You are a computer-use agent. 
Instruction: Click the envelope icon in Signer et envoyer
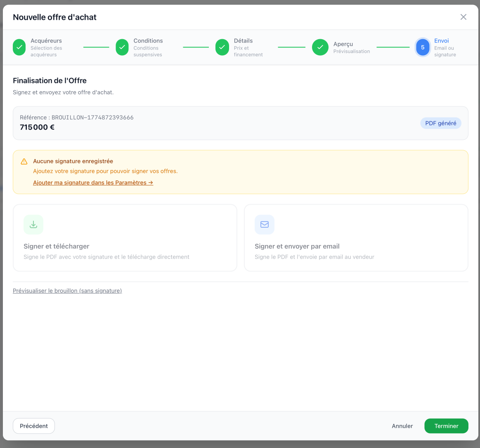(x=265, y=224)
